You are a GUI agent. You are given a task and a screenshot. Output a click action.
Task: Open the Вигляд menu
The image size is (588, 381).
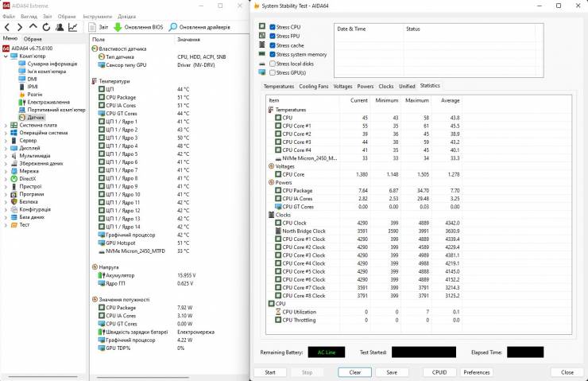tap(29, 17)
